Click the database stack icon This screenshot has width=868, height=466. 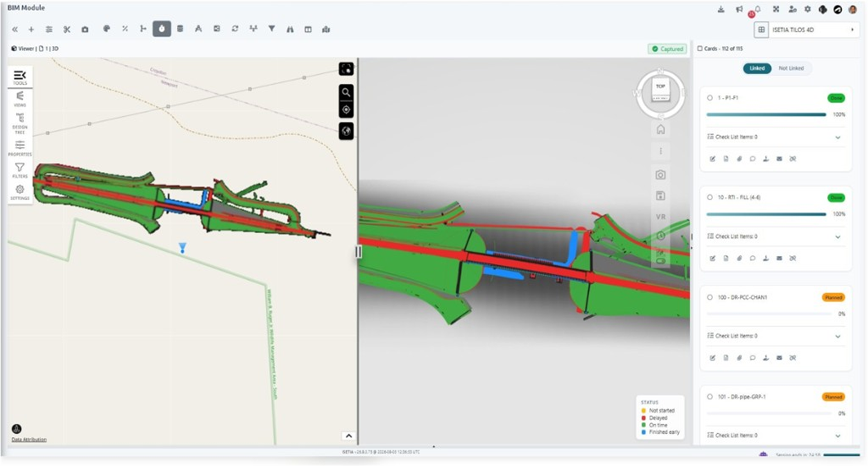[x=180, y=29]
